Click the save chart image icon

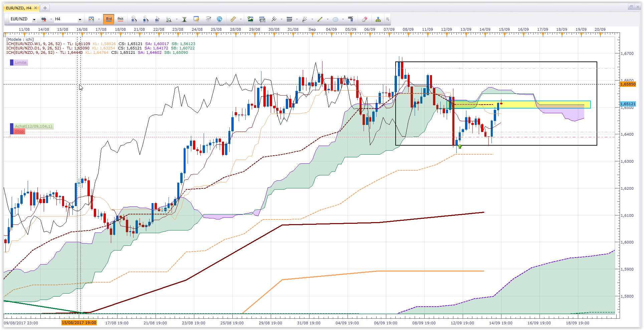pos(250,19)
